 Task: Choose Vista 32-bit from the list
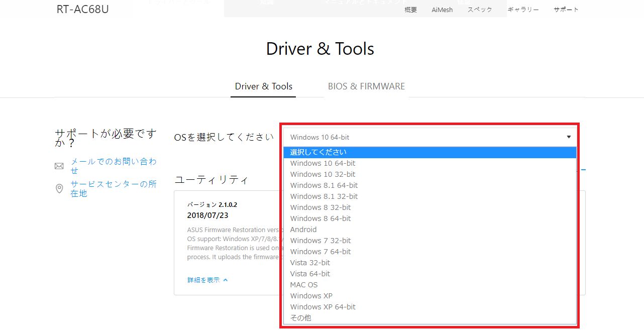[430, 263]
